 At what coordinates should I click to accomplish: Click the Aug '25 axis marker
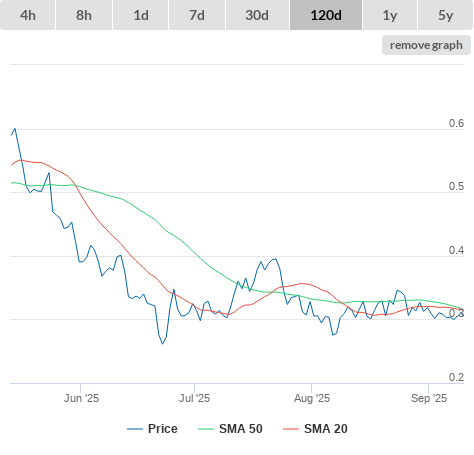(x=312, y=398)
